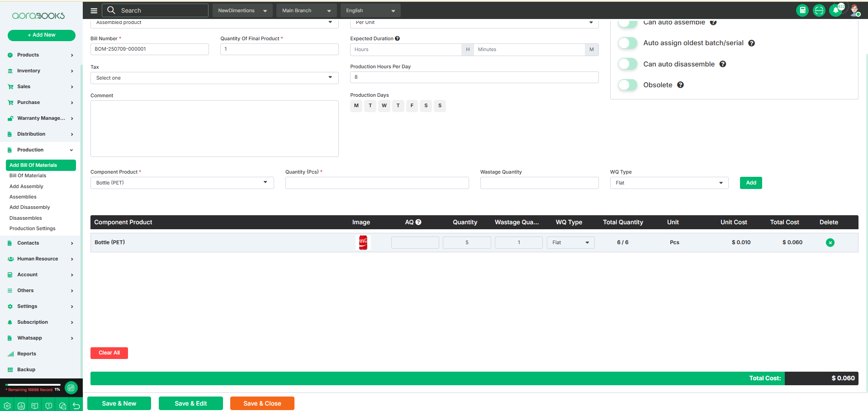Open Bill Of Materials submenu item
The width and height of the screenshot is (868, 411).
tap(28, 176)
